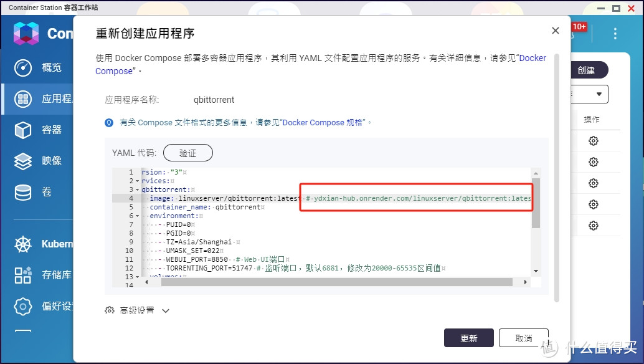Viewport: 644px width, 364px height.
Task: Click the PGID=0 line
Action: click(176, 233)
